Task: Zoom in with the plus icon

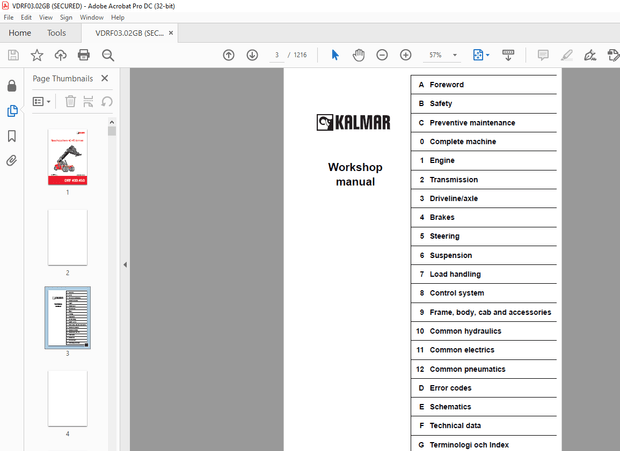Action: click(x=405, y=55)
